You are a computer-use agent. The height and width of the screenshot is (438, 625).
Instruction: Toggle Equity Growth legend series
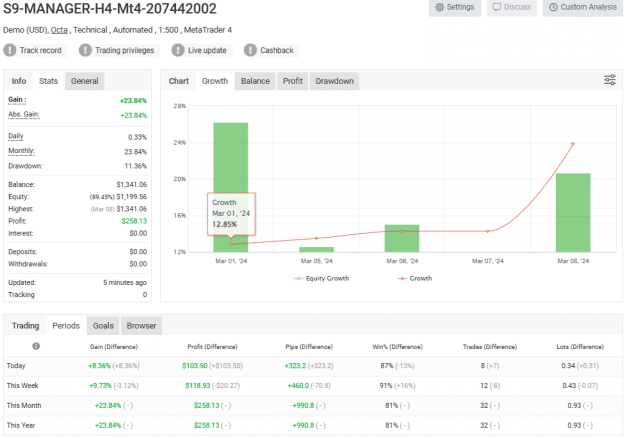(321, 278)
